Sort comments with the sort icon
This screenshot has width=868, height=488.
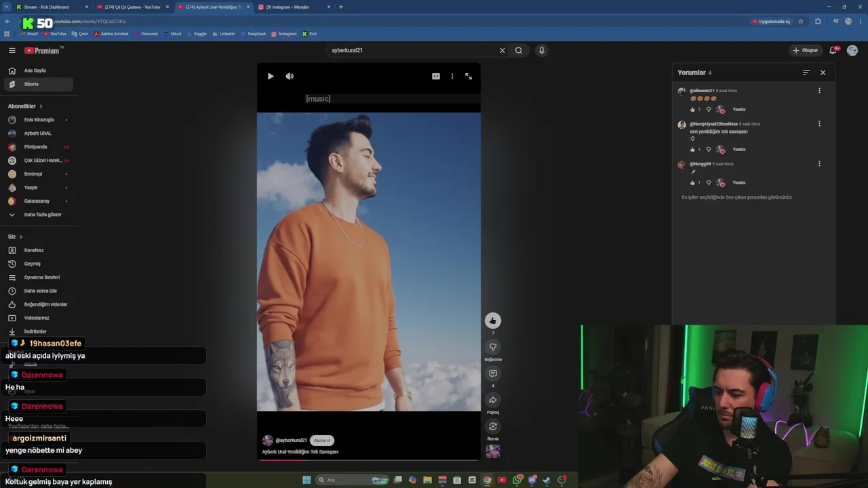806,73
